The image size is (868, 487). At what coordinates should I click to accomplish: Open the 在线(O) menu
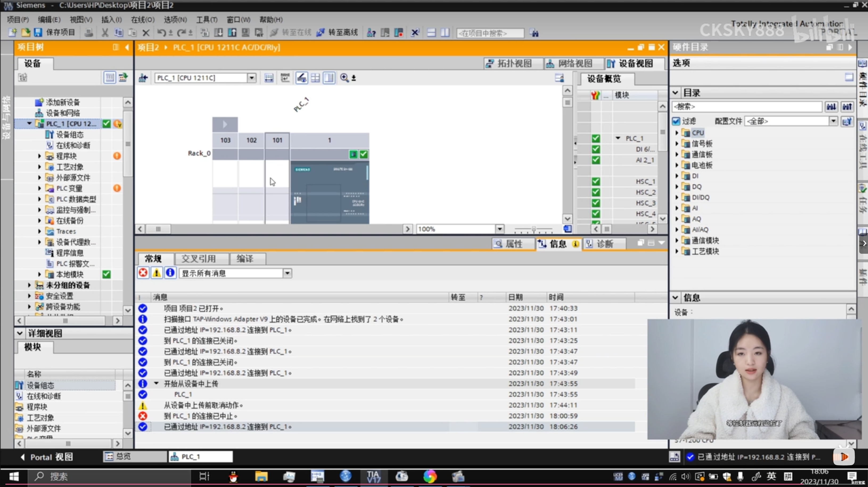(142, 19)
